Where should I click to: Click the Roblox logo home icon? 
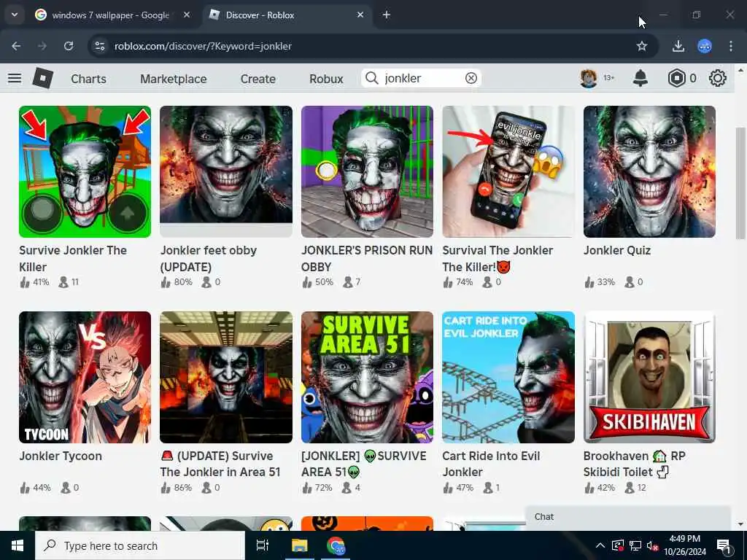point(43,78)
